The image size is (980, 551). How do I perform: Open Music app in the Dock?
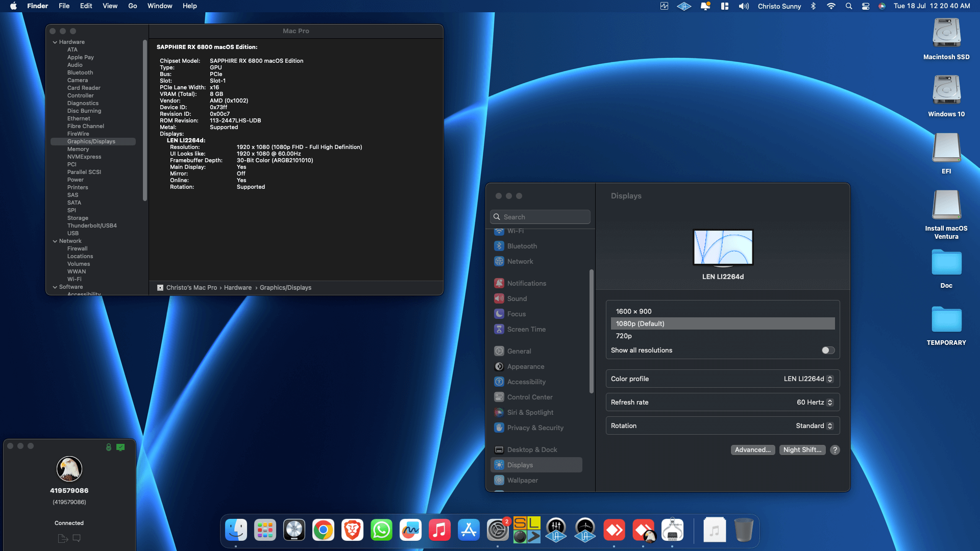439,531
